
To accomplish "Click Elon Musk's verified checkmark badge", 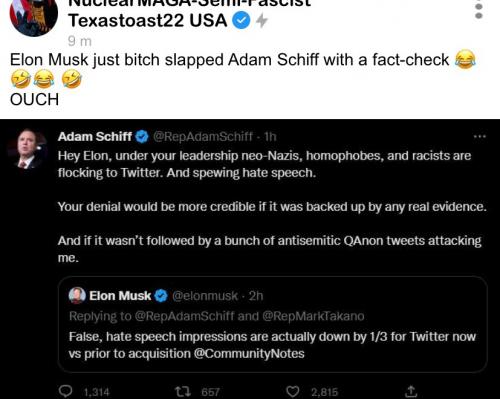I will coord(161,296).
